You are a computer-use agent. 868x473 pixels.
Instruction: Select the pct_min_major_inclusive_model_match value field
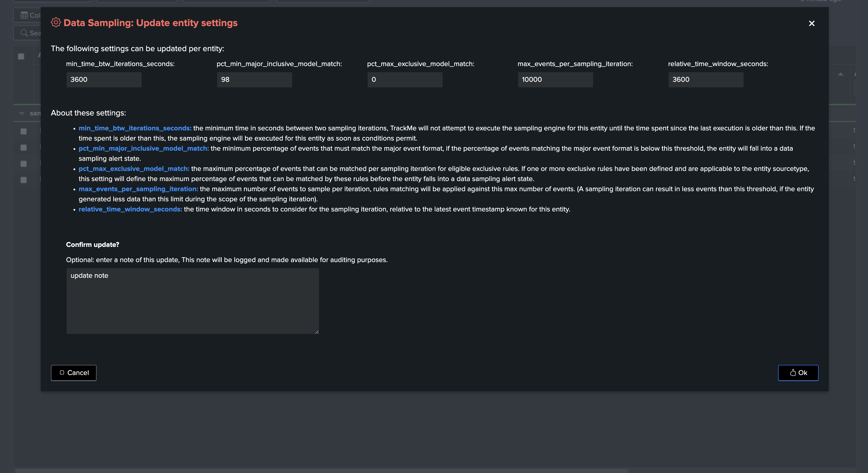click(254, 80)
